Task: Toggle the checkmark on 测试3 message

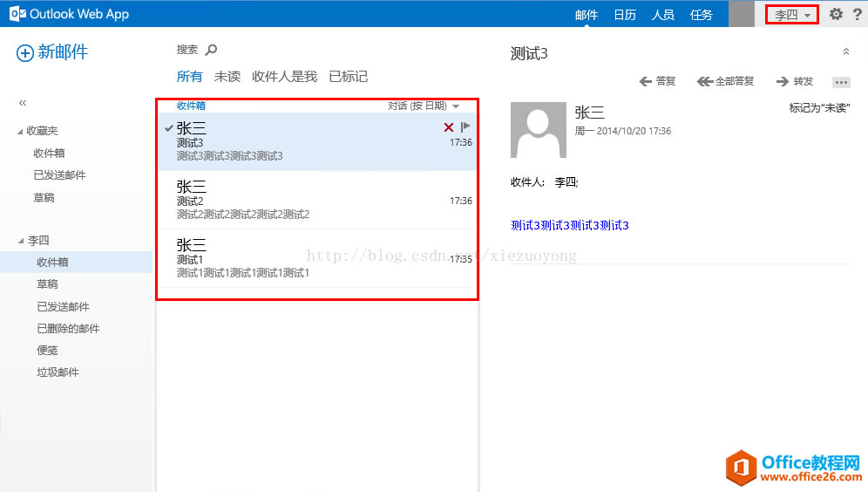Action: [169, 128]
